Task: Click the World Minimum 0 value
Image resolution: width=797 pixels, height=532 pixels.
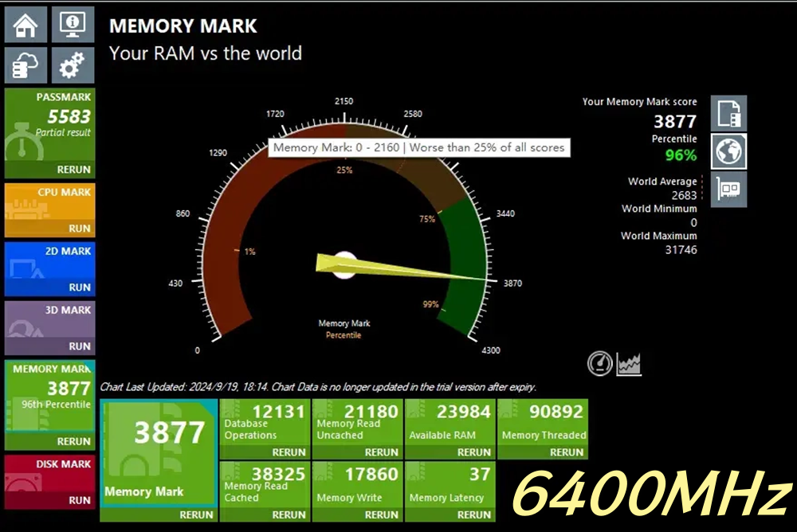Action: click(x=694, y=222)
